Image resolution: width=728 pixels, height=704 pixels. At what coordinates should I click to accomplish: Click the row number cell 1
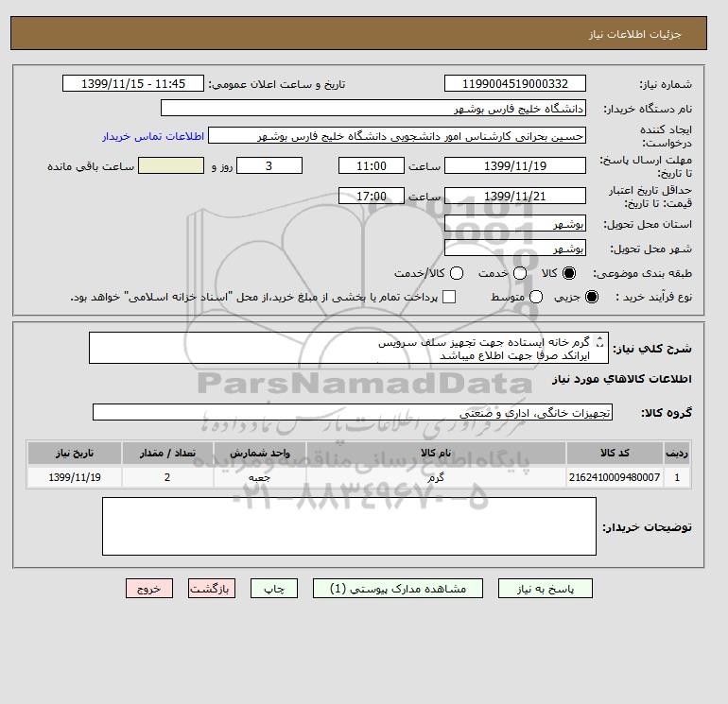[x=677, y=477]
